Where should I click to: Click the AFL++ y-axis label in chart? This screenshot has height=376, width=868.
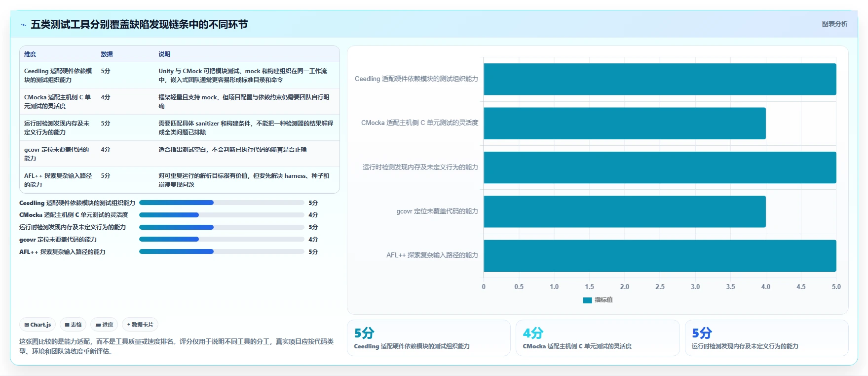point(432,255)
